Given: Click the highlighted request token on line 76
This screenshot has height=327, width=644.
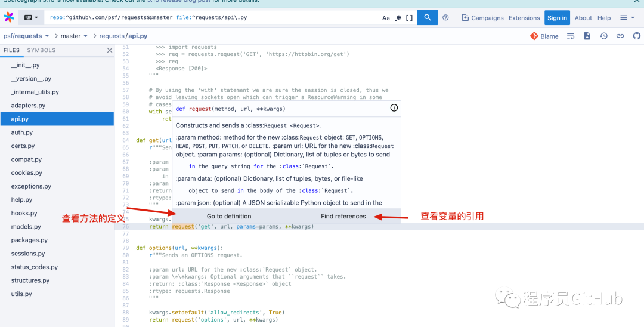Looking at the screenshot, I should (x=183, y=226).
